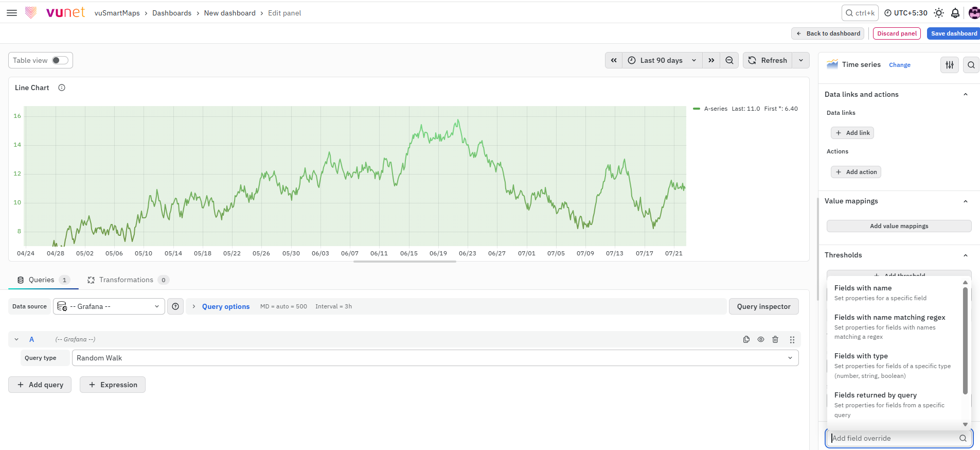Open notifications bell icon
Image resolution: width=980 pixels, height=450 pixels.
[955, 13]
